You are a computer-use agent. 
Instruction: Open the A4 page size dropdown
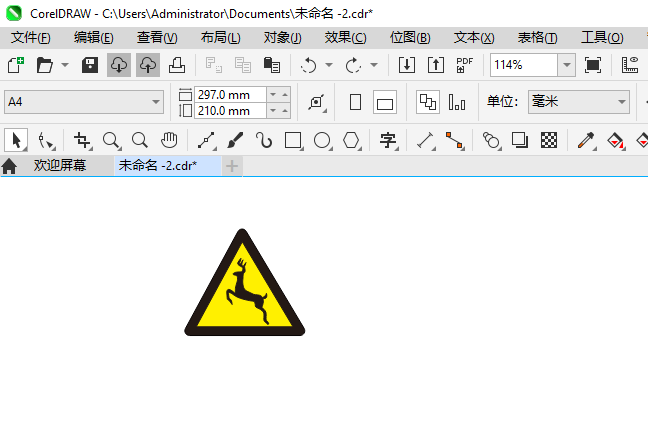84,102
